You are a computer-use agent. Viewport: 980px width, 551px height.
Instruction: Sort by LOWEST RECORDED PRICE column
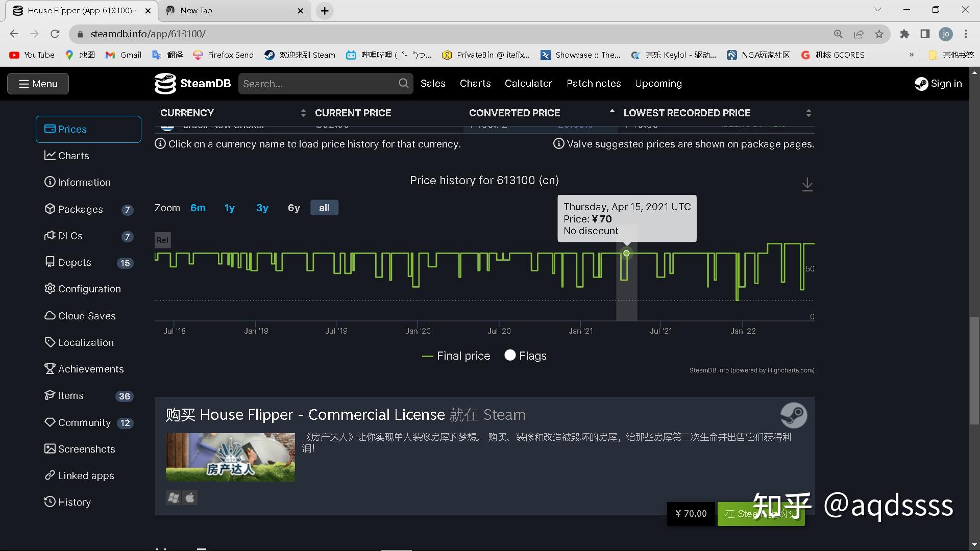808,113
